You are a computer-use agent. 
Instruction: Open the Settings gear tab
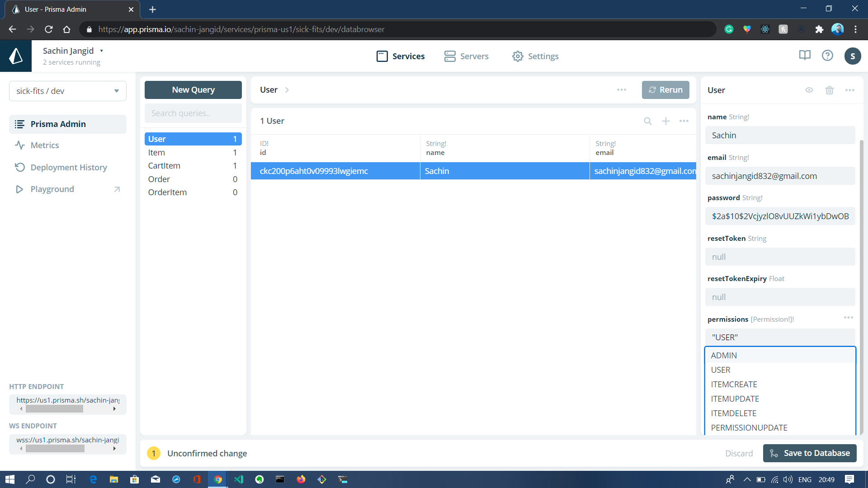pyautogui.click(x=535, y=56)
